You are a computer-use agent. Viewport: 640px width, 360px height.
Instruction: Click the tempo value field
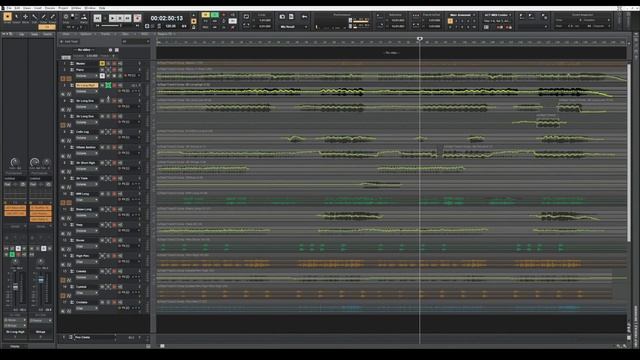point(170,26)
